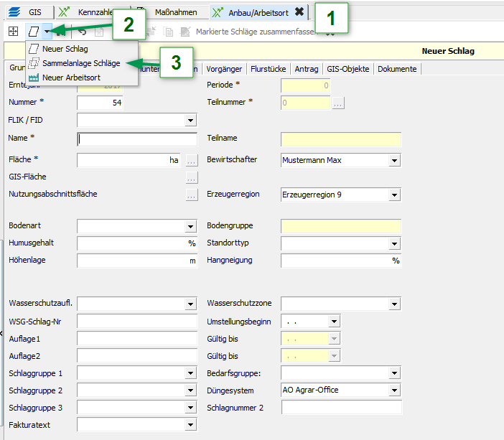The image size is (504, 440).
Task: Click the crosshair grid icon in toolbar
Action: 13,32
